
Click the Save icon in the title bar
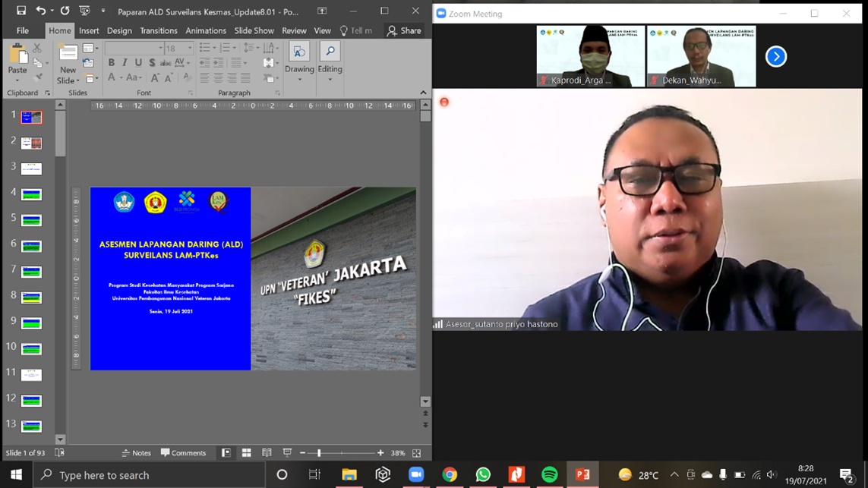21,11
